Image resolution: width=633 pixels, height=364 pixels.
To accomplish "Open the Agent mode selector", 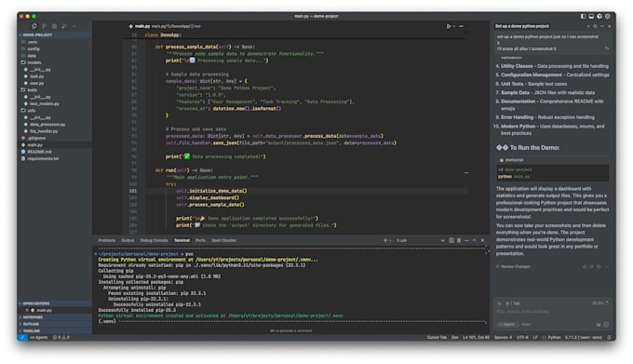I will (507, 325).
